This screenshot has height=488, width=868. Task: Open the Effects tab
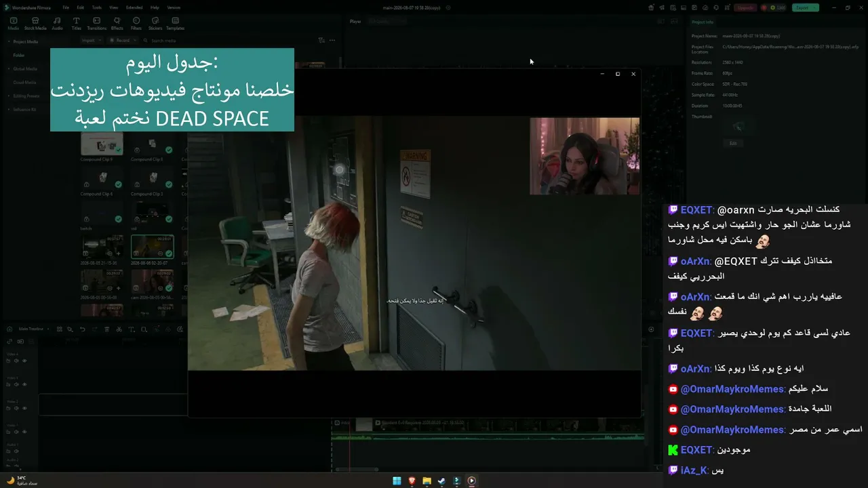[x=117, y=24]
